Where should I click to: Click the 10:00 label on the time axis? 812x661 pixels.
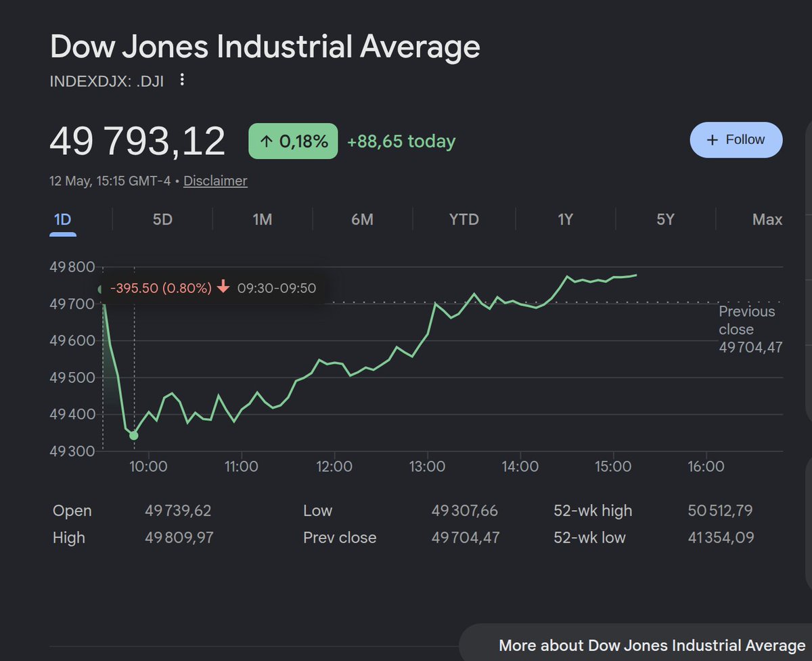click(148, 467)
